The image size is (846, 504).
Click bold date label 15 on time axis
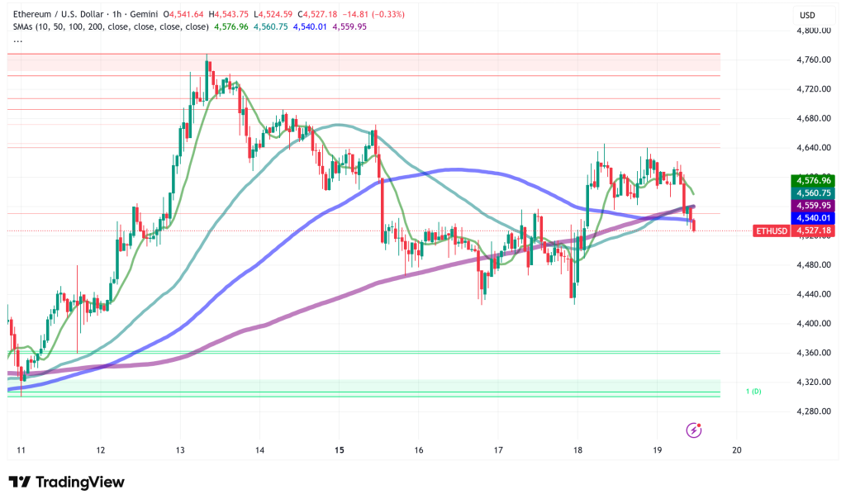coord(339,450)
